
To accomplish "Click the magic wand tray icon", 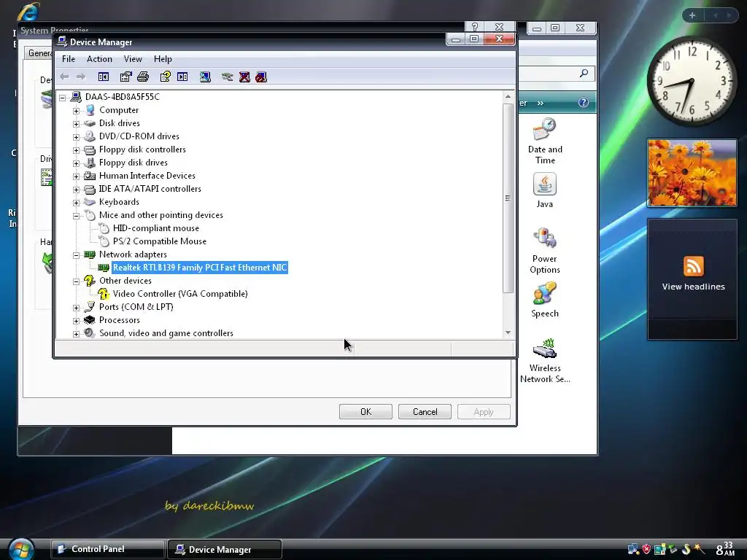I will pos(700,549).
